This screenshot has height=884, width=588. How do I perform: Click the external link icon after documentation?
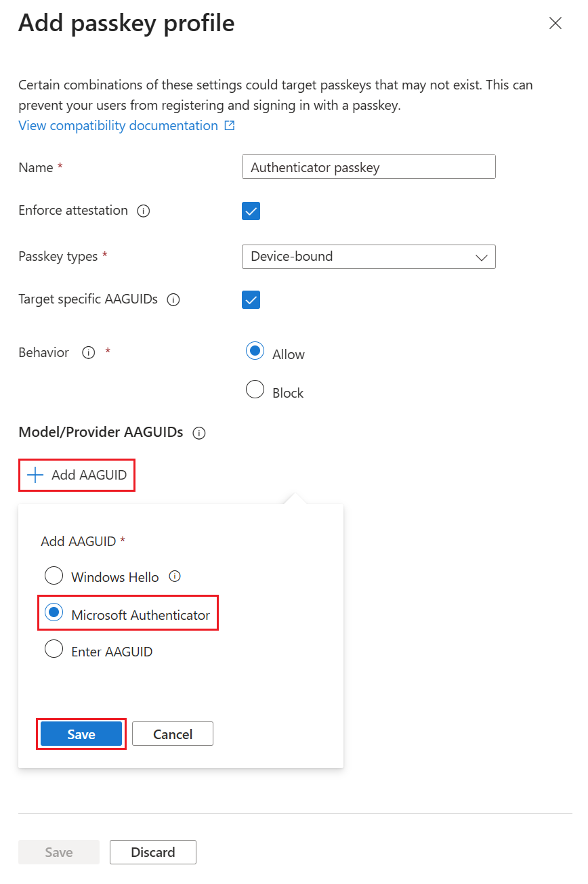[230, 125]
